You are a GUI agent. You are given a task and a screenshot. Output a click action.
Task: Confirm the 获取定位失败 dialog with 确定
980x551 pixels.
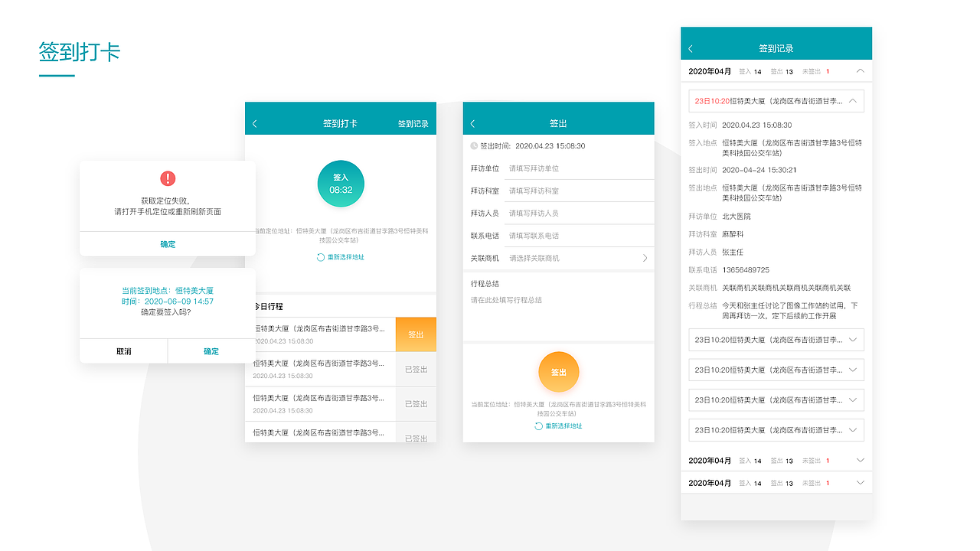(168, 244)
